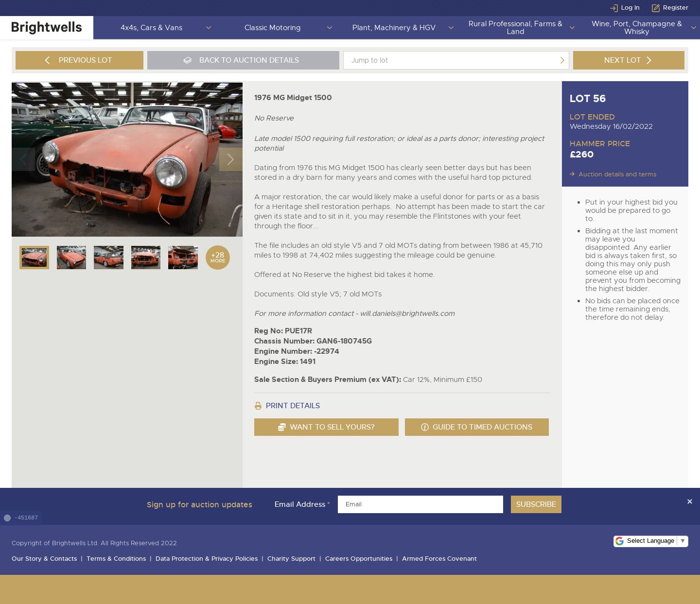This screenshot has height=604, width=700.
Task: Select the first car thumbnail
Action: 34,258
